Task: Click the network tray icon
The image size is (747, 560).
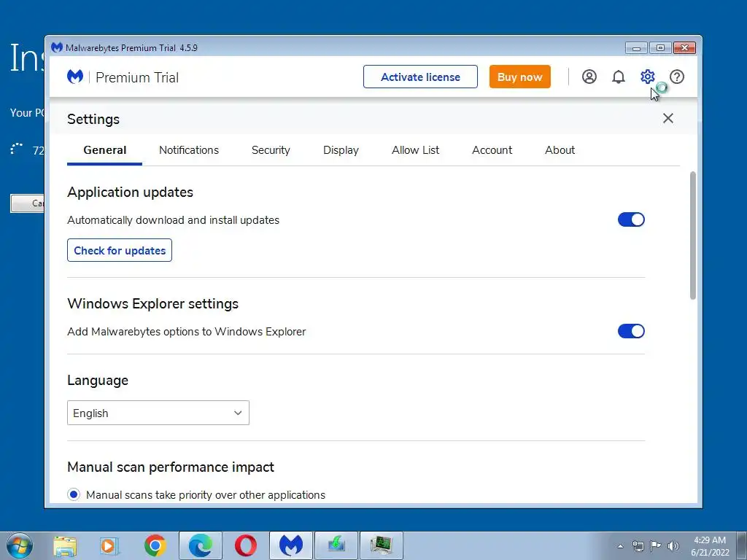Action: pyautogui.click(x=638, y=546)
